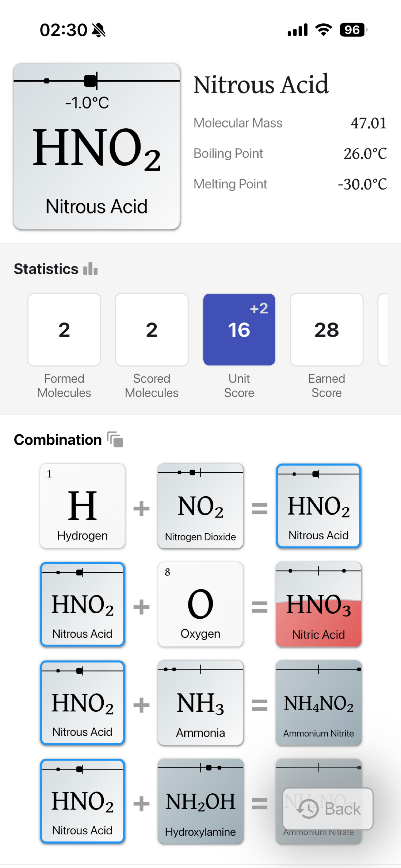Tap the Back history button
This screenshot has width=401, height=868.
328,808
